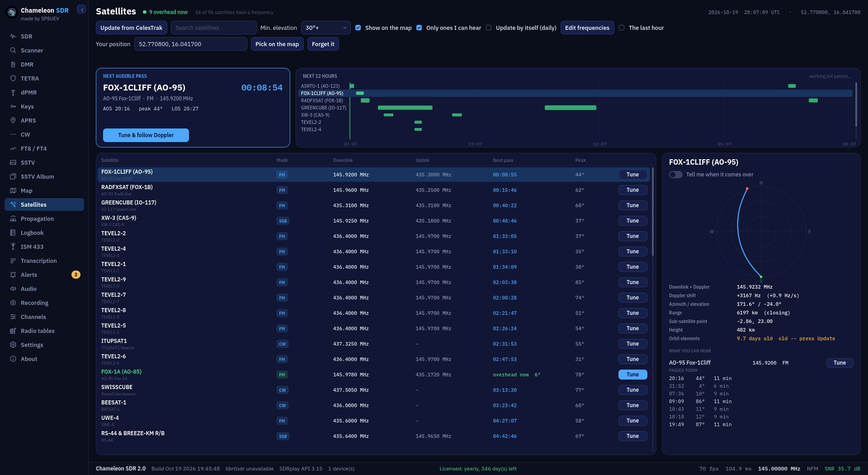
Task: Click the Recording icon in sidebar
Action: pos(13,303)
